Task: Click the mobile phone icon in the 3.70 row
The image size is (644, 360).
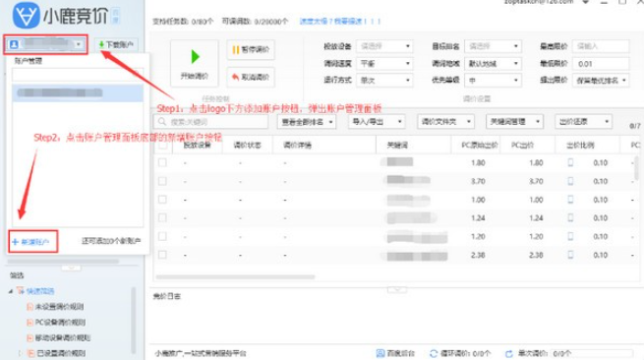Action: click(570, 181)
